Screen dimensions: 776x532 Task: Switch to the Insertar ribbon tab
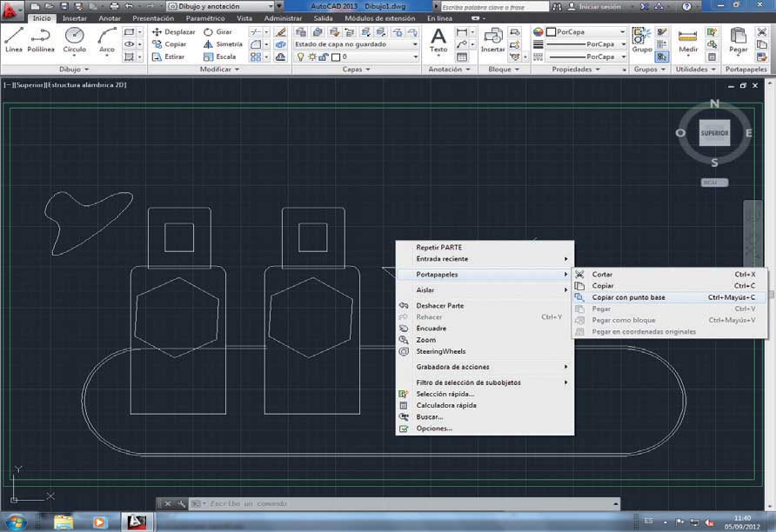point(75,18)
